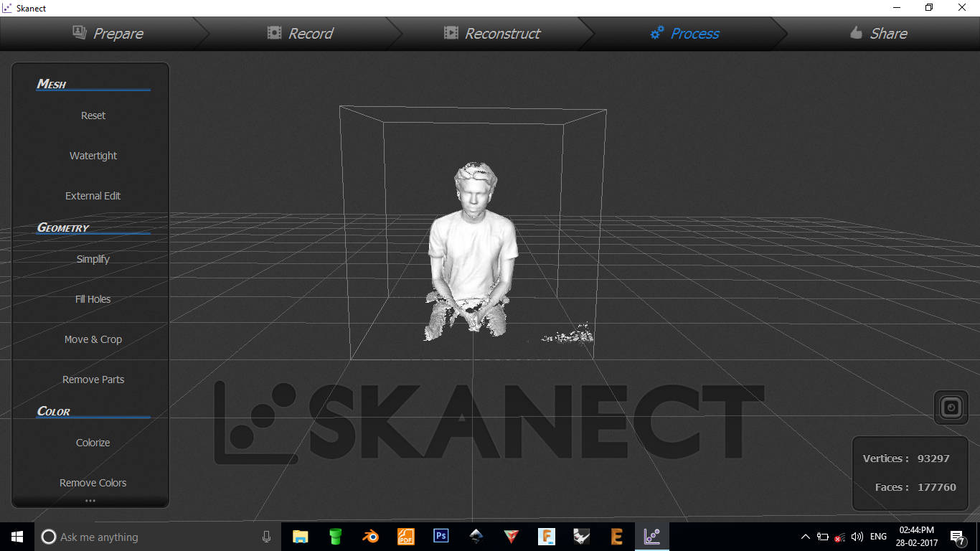Screen dimensions: 980x551
Task: Click the Color section header
Action: 54,411
